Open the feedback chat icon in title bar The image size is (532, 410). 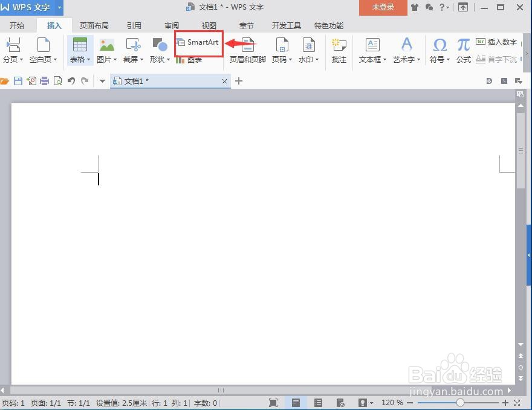[429, 7]
